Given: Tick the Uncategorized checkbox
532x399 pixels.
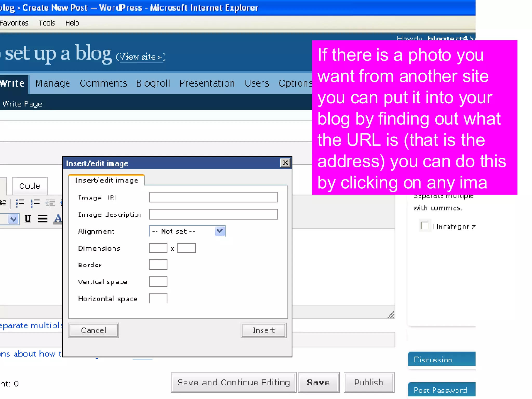Looking at the screenshot, I should [425, 225].
